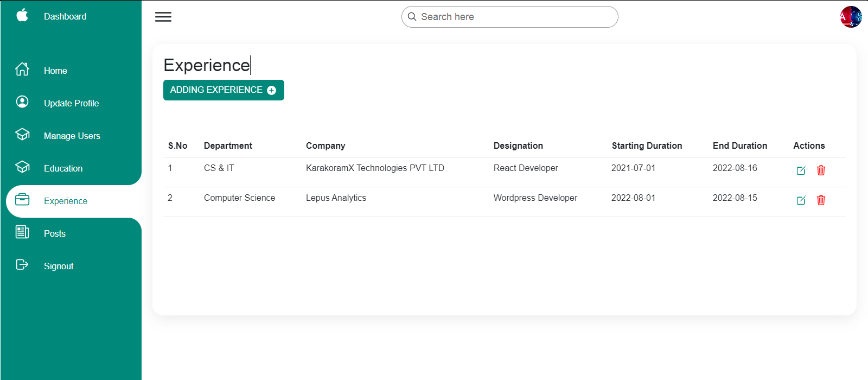Select the React Developer designation cell
This screenshot has width=868, height=380.
526,168
